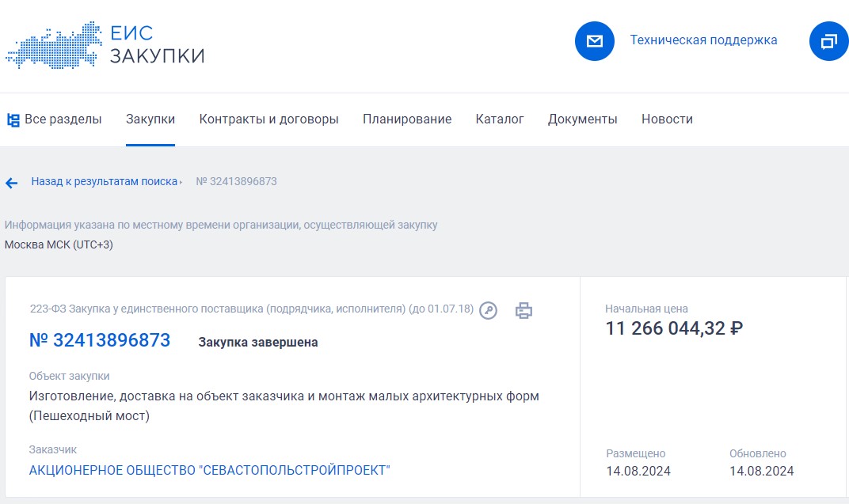The height and width of the screenshot is (504, 849).
Task: Open technical support envelope icon
Action: click(x=595, y=41)
